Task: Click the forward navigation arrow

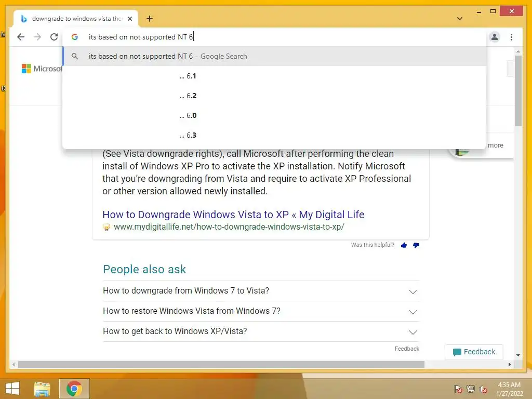Action: point(37,37)
